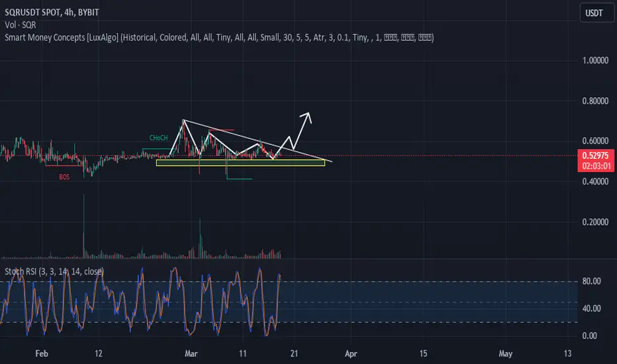Click the Feb date on time axis
The width and height of the screenshot is (617, 364).
[x=42, y=353]
